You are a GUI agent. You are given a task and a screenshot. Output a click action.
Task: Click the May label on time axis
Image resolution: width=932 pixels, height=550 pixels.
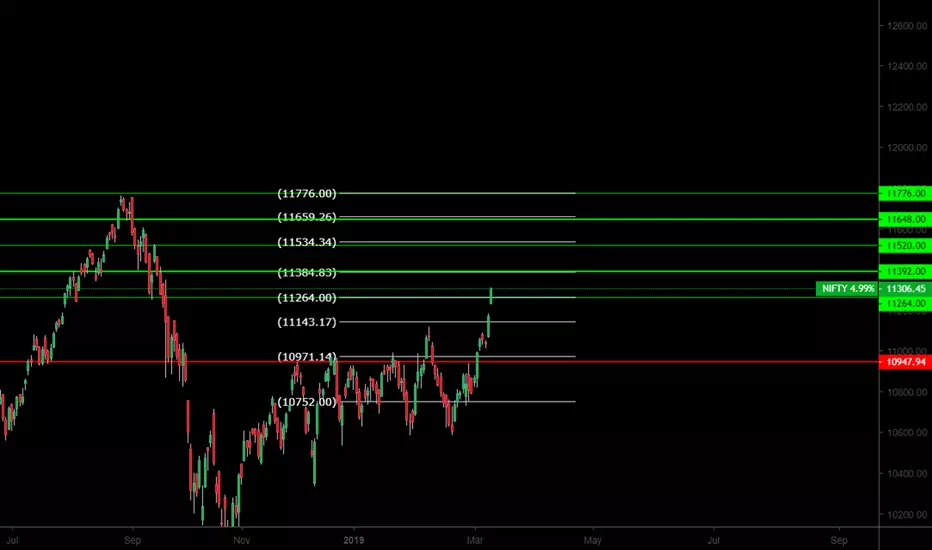593,540
